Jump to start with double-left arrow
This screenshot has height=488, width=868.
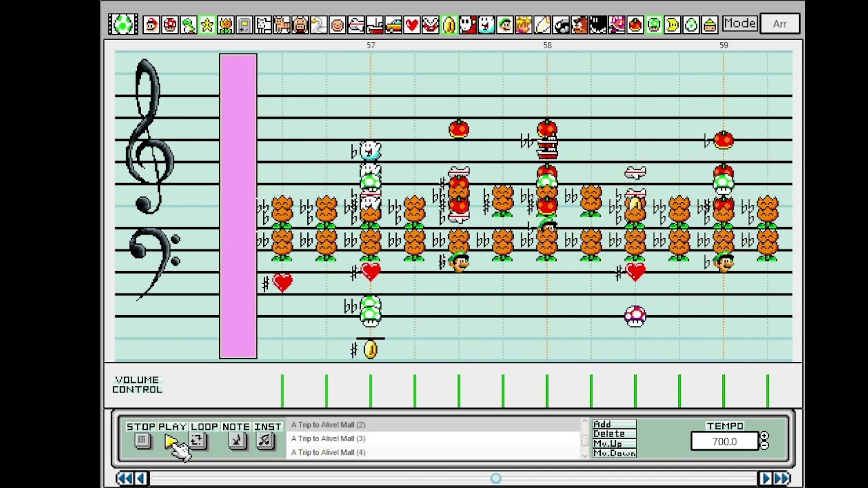pyautogui.click(x=123, y=479)
